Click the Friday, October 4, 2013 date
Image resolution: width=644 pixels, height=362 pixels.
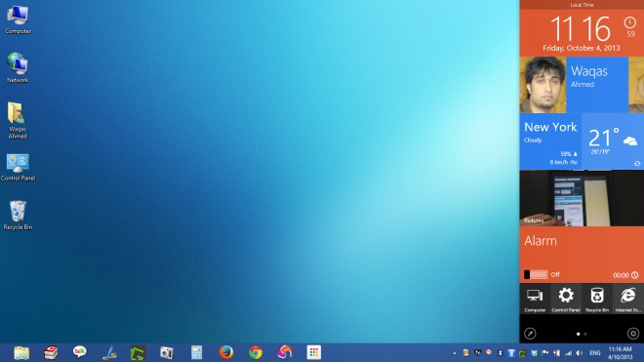pyautogui.click(x=582, y=48)
